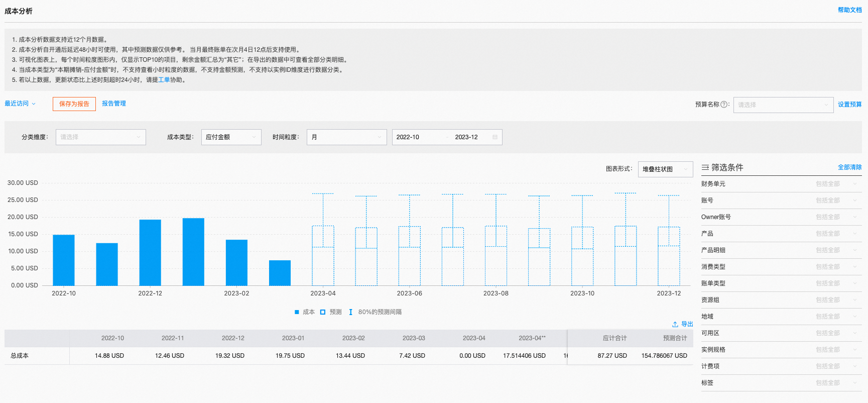Image resolution: width=868 pixels, height=403 pixels.
Task: Click the 2022-10 cost bar
Action: pos(64,260)
